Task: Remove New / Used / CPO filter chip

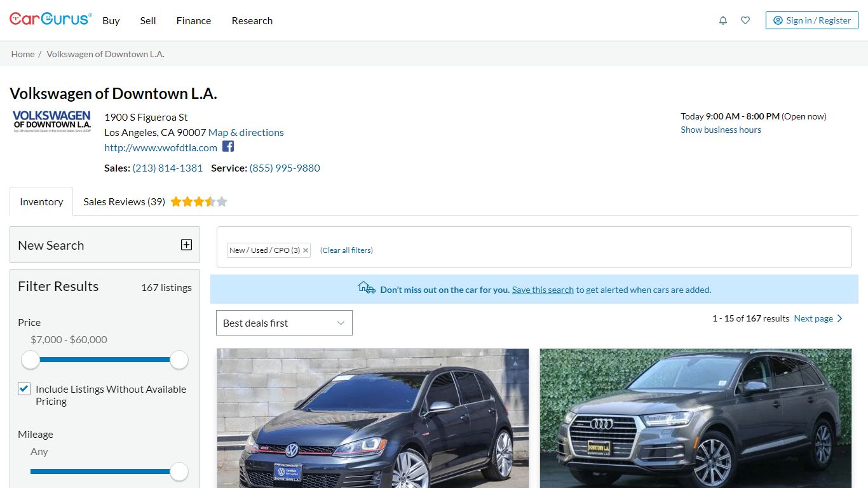Action: click(x=306, y=250)
